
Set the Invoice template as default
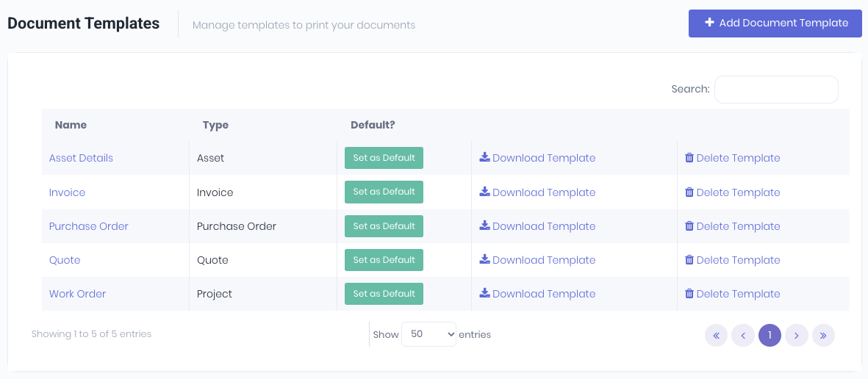(384, 192)
